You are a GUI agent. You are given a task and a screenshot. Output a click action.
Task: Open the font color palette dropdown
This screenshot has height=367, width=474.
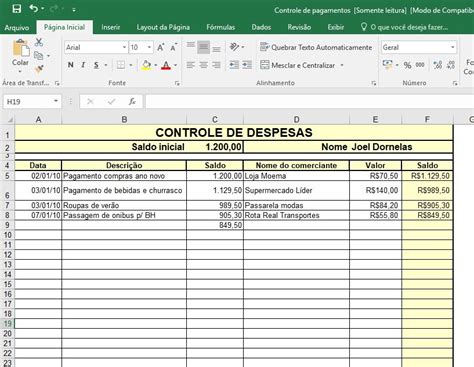point(176,65)
